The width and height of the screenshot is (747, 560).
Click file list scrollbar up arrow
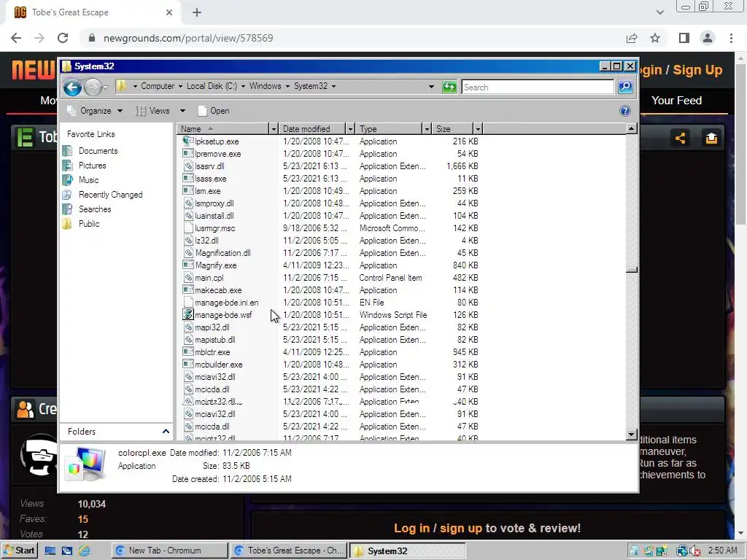click(632, 128)
